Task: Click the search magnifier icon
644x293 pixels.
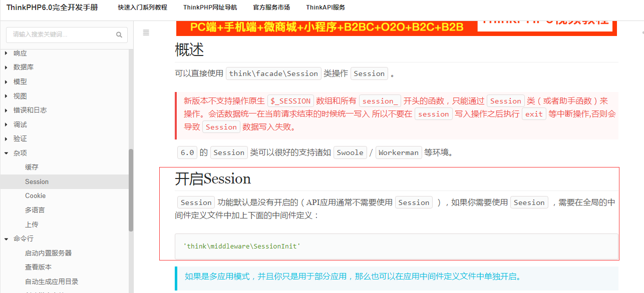Action: [119, 35]
